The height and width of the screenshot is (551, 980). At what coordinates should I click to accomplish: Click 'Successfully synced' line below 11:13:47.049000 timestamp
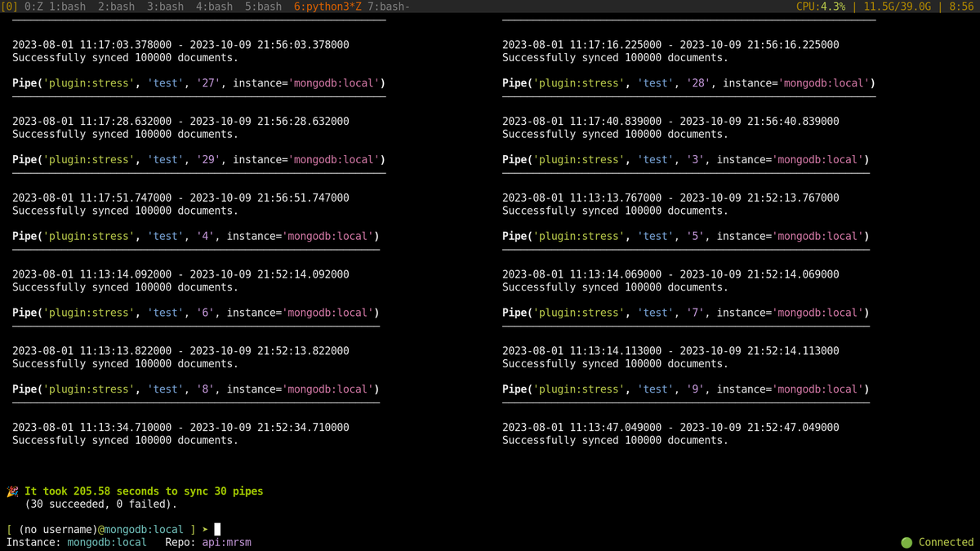(x=615, y=441)
